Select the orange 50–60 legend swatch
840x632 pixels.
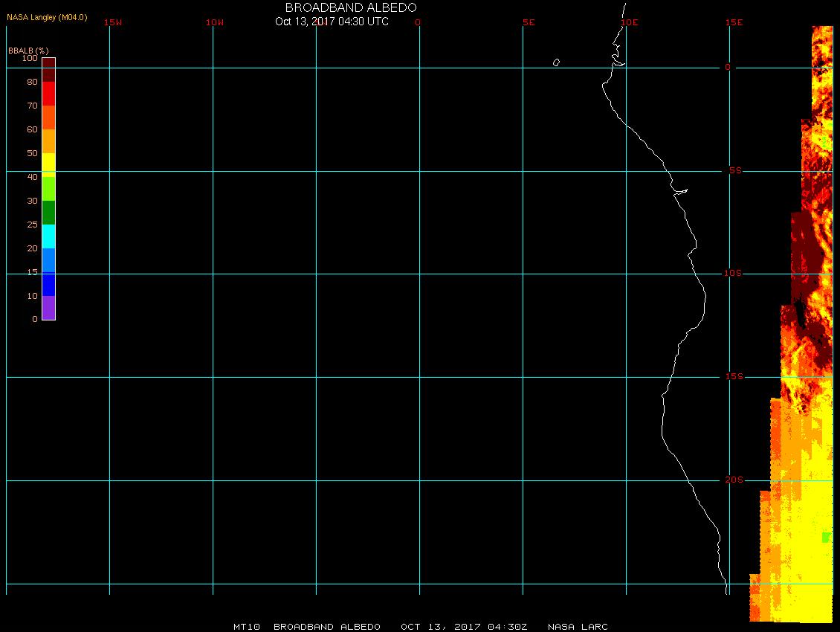[49, 141]
